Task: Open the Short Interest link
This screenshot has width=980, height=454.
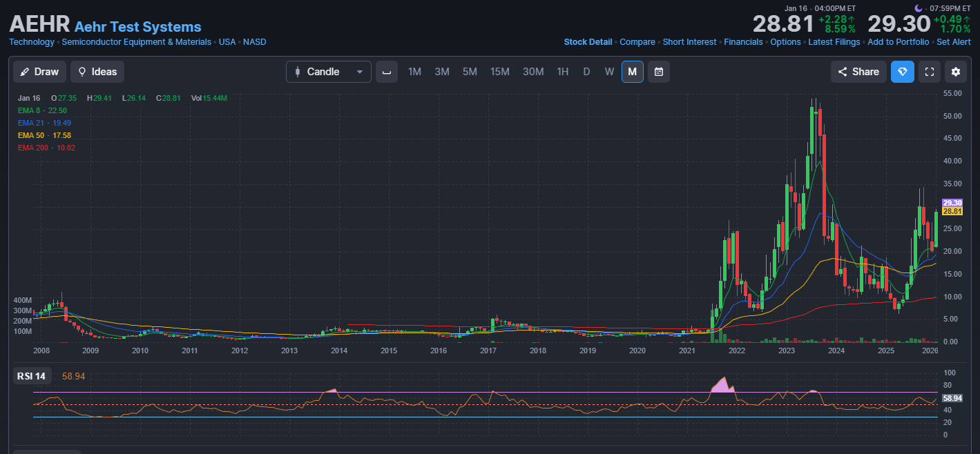Action: click(690, 42)
